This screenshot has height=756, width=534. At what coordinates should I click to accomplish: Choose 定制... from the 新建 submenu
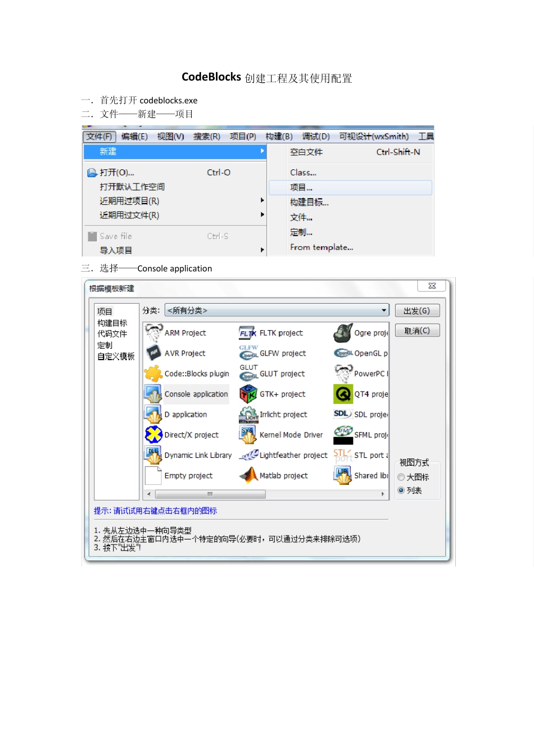tap(351, 232)
